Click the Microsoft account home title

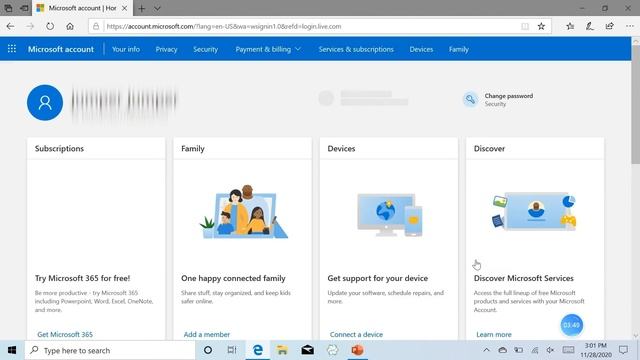[61, 49]
